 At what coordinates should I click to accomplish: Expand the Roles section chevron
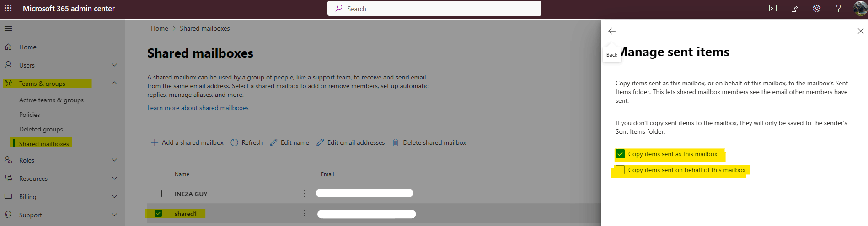tap(114, 160)
